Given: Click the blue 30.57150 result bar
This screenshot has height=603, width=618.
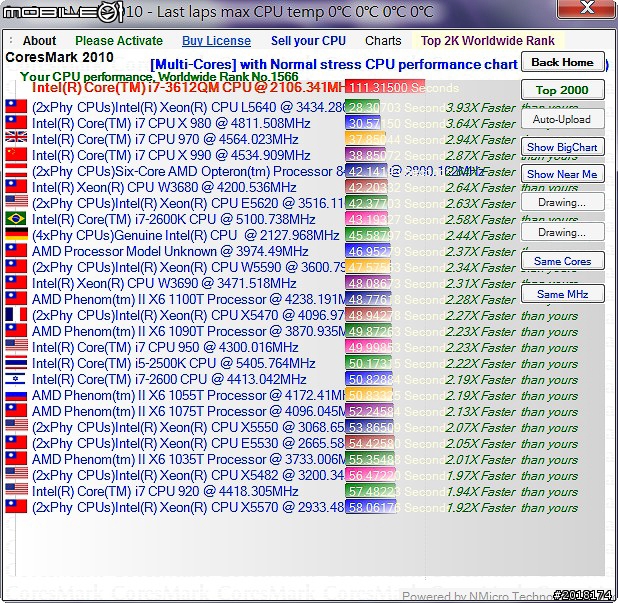Looking at the screenshot, I should (x=363, y=123).
